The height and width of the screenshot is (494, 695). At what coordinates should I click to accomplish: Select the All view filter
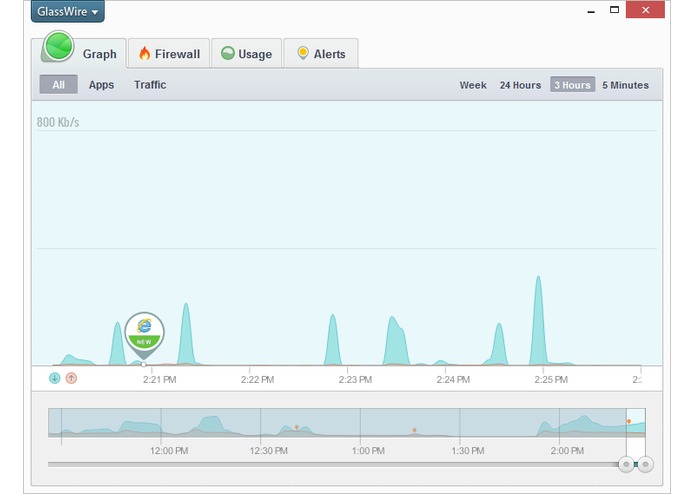pyautogui.click(x=59, y=85)
